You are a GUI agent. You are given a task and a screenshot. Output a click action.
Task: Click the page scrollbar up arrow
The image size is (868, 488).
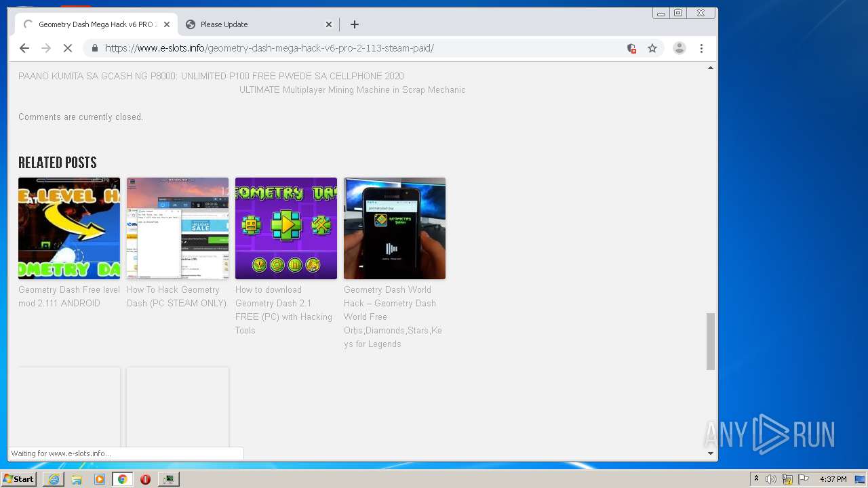coord(711,68)
